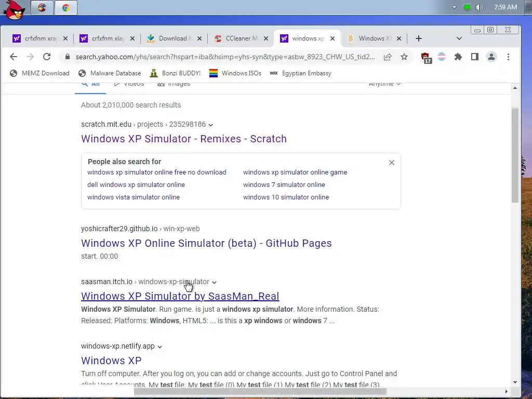Click the scroll down arrow
Image resolution: width=532 pixels, height=399 pixels.
[515, 382]
